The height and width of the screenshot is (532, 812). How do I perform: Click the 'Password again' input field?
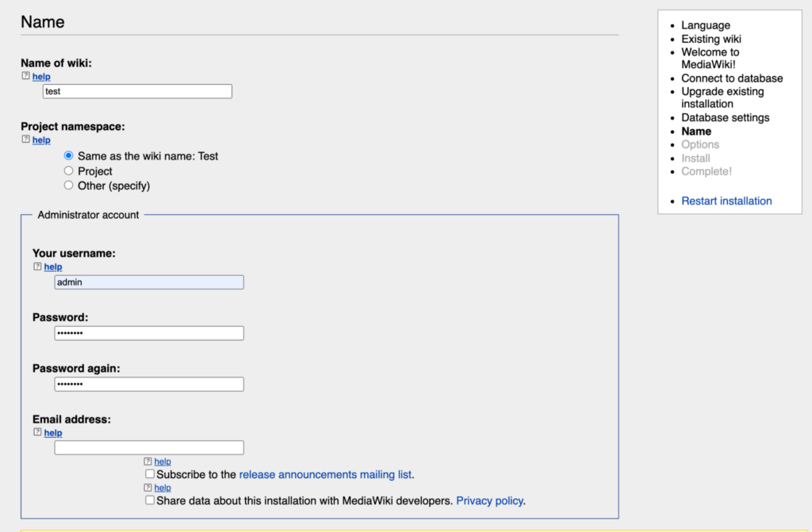[x=148, y=383]
